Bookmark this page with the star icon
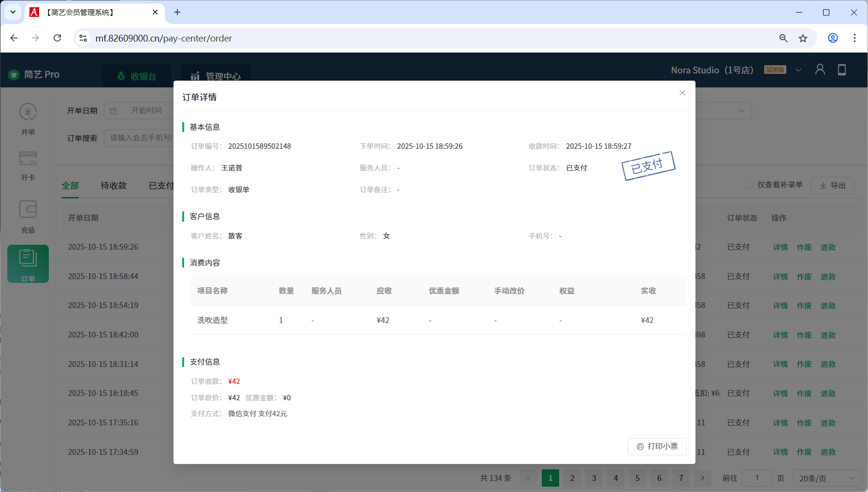 (803, 38)
